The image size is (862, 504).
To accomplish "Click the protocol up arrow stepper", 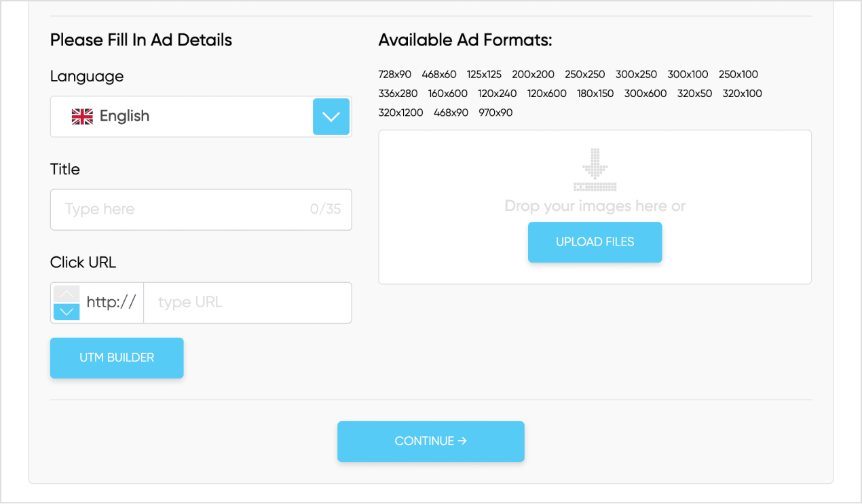I will click(67, 294).
